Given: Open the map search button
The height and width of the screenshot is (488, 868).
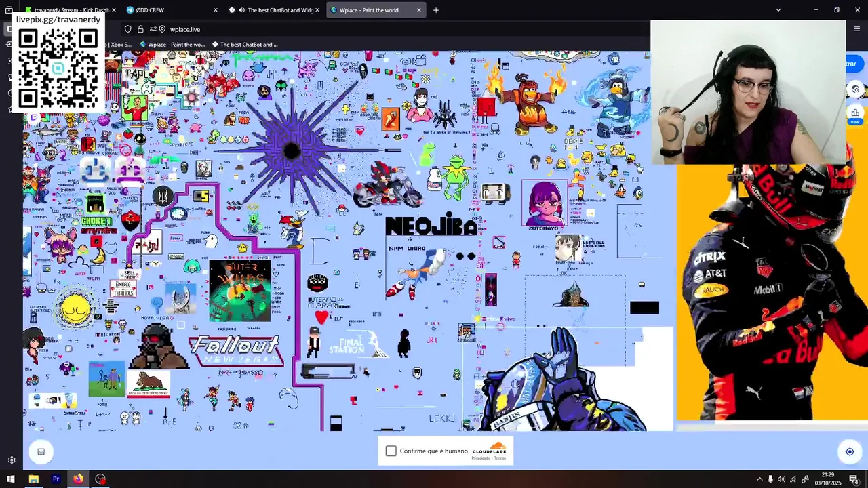Looking at the screenshot, I should [x=856, y=89].
